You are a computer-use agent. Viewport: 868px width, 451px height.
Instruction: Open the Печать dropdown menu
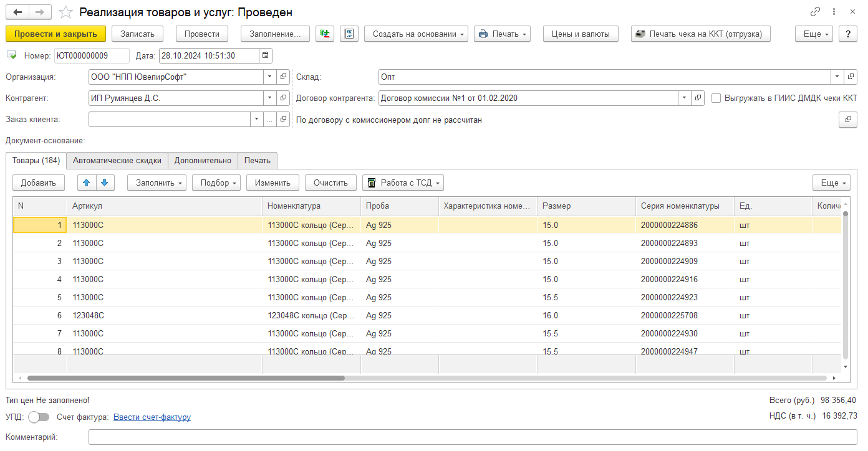[x=503, y=34]
